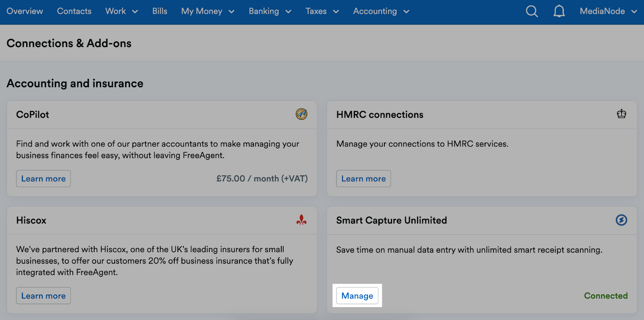Expand the Work menu chevron

135,12
